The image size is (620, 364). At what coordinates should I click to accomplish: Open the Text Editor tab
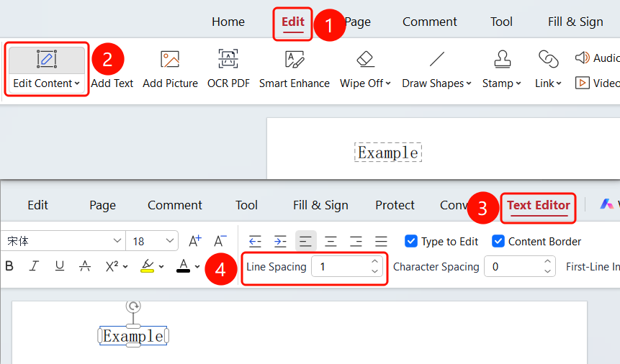coord(539,205)
